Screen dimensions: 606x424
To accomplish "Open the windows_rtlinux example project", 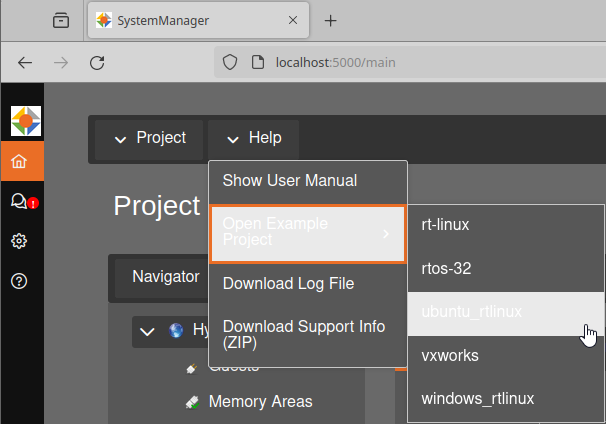I will pos(506,399).
